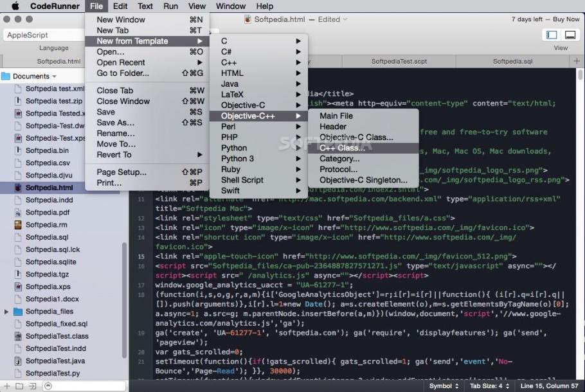
Task: Select SoftpediaTest.py in file list
Action: coord(53,373)
